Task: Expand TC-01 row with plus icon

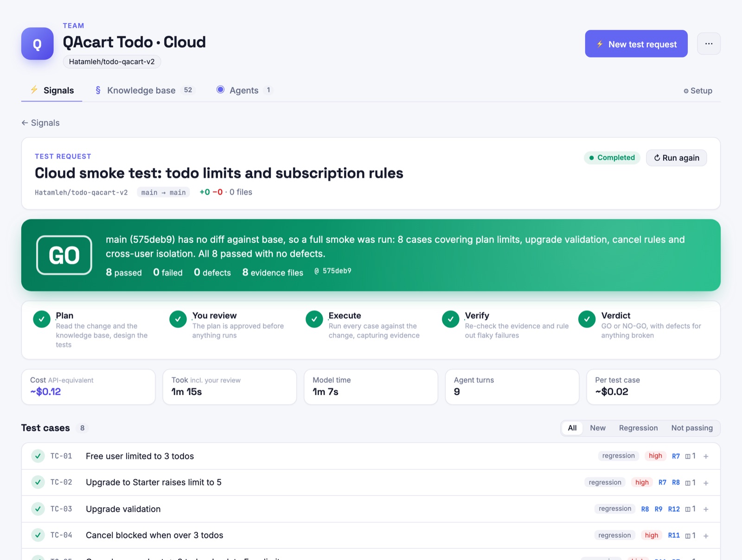Action: (706, 457)
